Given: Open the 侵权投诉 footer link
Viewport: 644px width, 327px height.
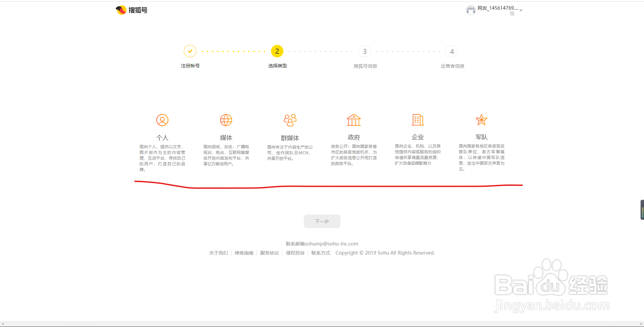Looking at the screenshot, I should (295, 253).
